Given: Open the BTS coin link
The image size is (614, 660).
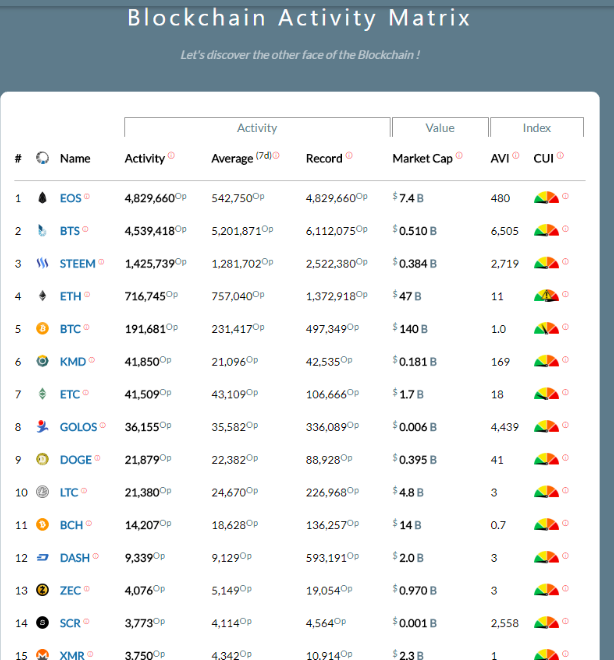Looking at the screenshot, I should coord(69,231).
